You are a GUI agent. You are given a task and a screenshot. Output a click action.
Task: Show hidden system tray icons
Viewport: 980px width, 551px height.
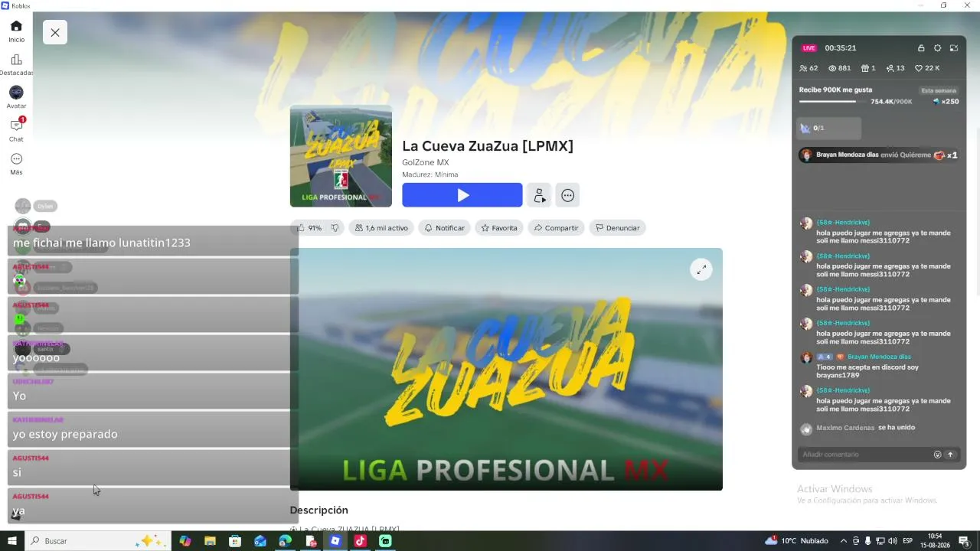click(x=844, y=541)
